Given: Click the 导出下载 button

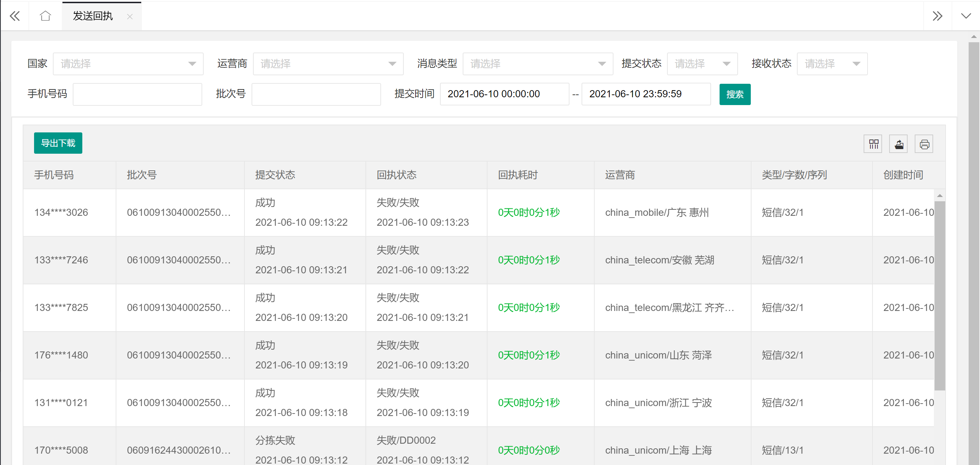Looking at the screenshot, I should pos(58,143).
